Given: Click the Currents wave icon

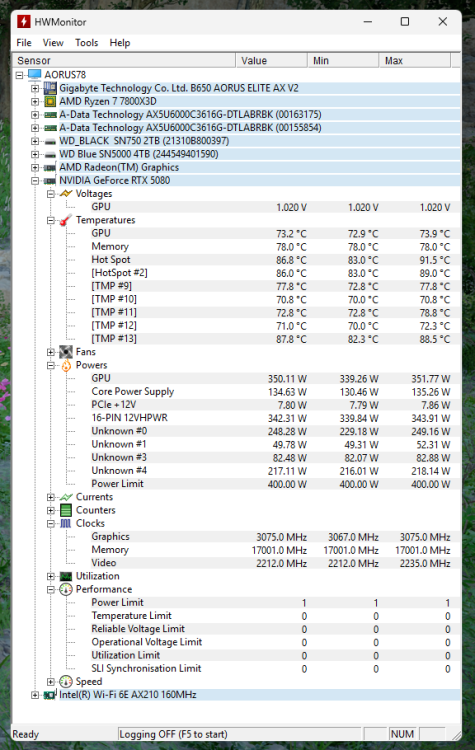Looking at the screenshot, I should [66, 497].
